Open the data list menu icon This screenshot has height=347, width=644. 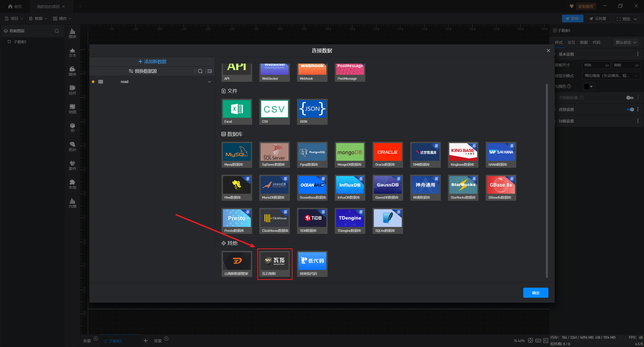(x=209, y=71)
